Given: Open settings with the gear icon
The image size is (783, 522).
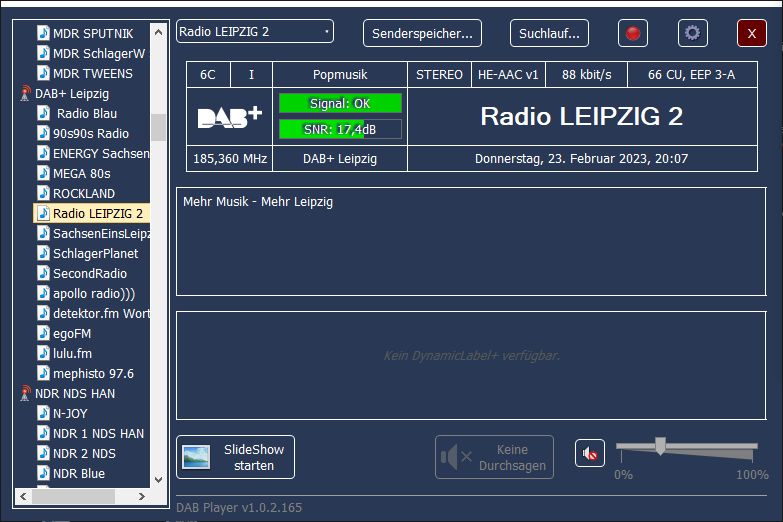Looking at the screenshot, I should click(692, 33).
